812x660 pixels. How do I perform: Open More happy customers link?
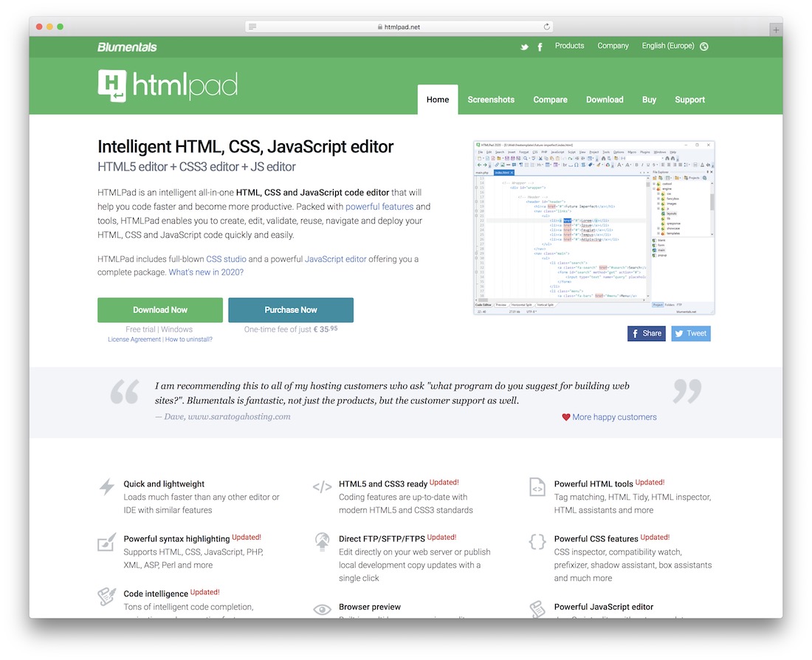pyautogui.click(x=614, y=417)
